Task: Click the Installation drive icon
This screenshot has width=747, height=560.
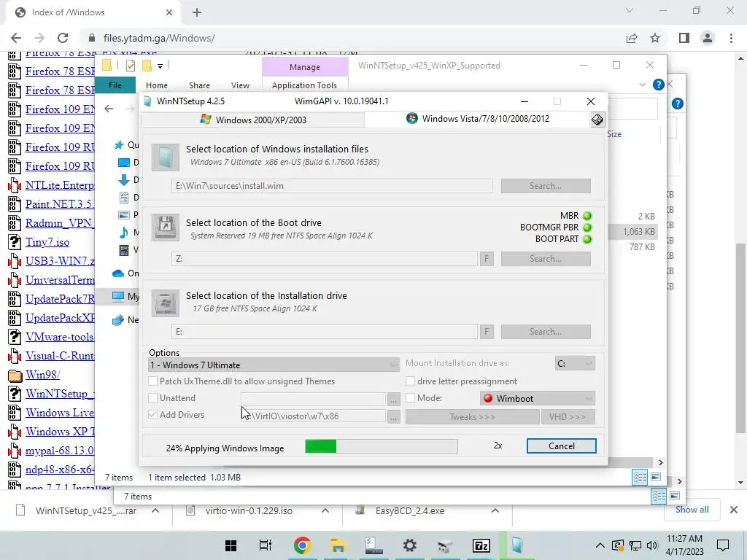Action: (166, 303)
